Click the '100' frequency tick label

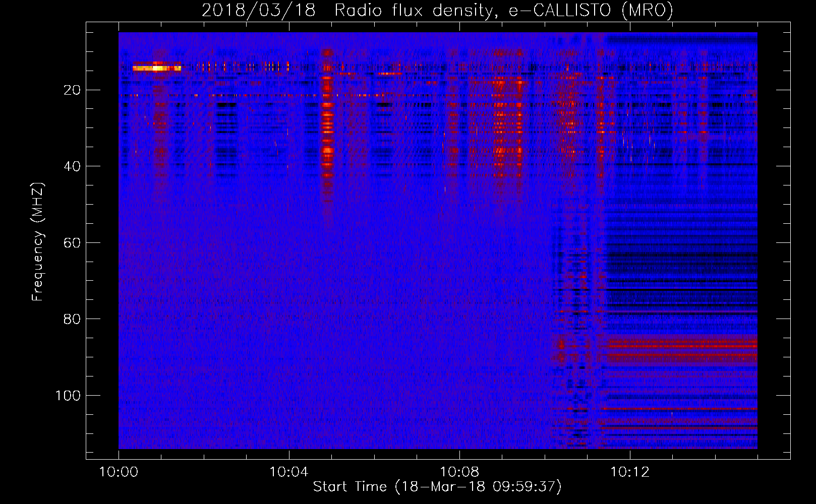coord(68,396)
